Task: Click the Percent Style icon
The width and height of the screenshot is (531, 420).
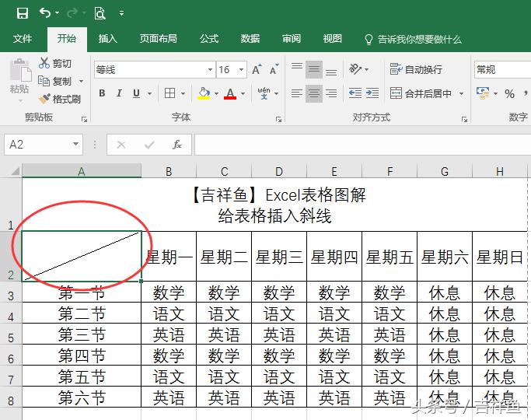Action: 509,93
